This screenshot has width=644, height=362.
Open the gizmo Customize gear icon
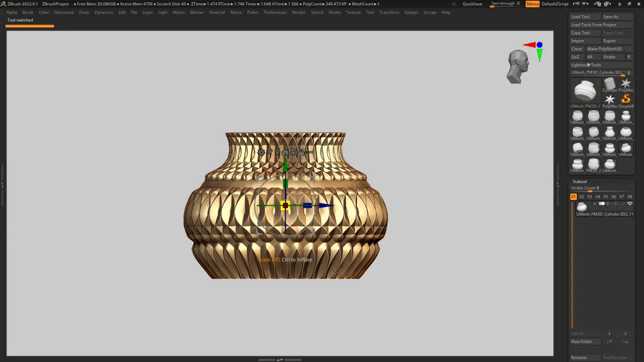click(261, 152)
